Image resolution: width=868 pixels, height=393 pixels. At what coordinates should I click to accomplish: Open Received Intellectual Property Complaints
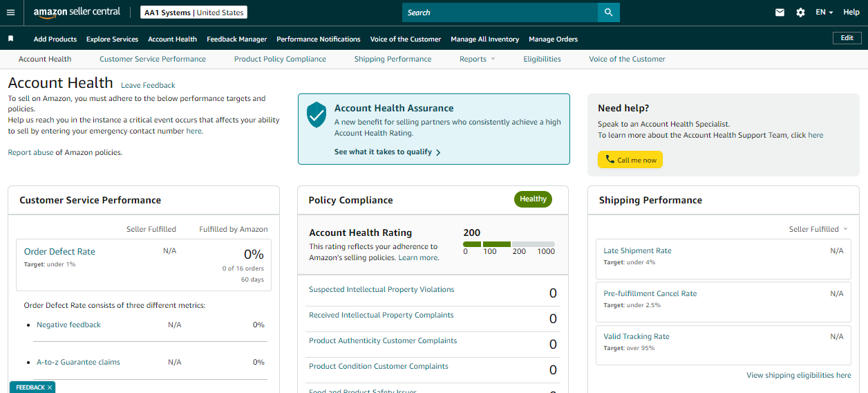[x=381, y=315]
